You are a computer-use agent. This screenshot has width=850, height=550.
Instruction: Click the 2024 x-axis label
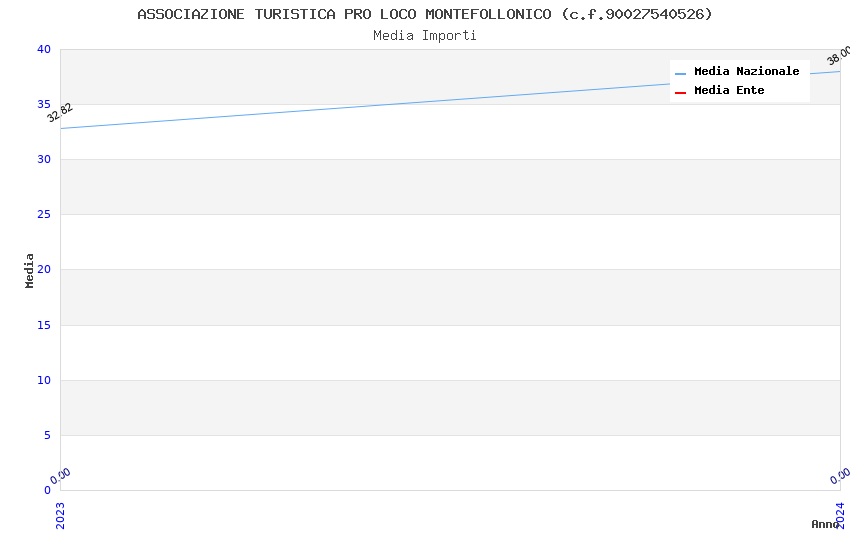point(840,515)
